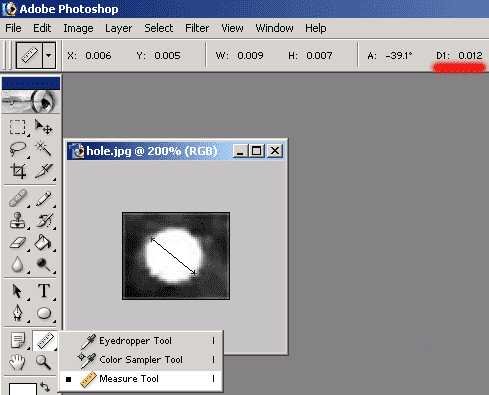Choose Color Sampler Tool from flyout
The image size is (489, 395).
141,360
